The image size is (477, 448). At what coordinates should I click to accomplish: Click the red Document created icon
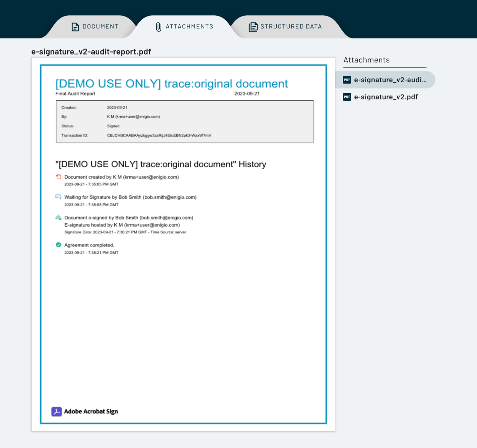click(58, 177)
